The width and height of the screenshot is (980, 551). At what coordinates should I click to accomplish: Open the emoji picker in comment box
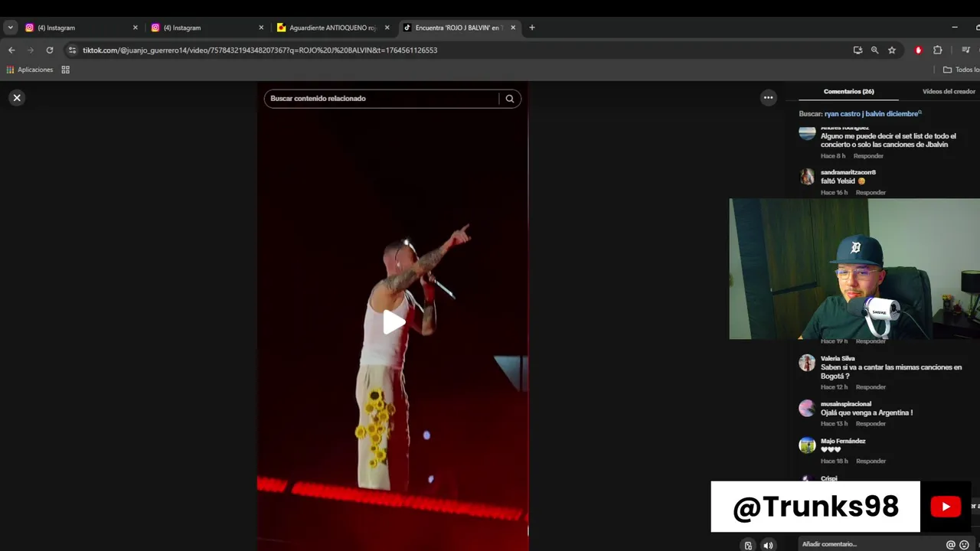click(x=964, y=545)
